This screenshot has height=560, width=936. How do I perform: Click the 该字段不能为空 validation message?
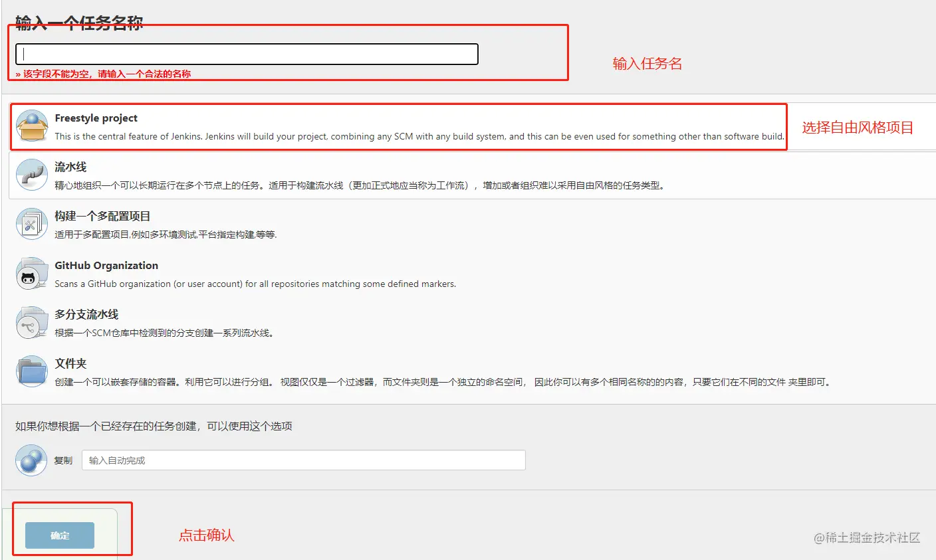[103, 74]
